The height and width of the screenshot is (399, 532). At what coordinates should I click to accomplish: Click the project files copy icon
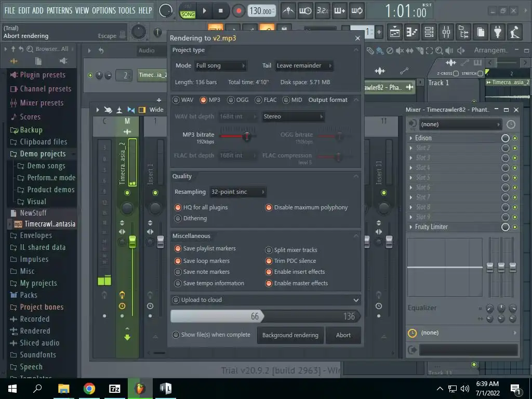click(481, 32)
